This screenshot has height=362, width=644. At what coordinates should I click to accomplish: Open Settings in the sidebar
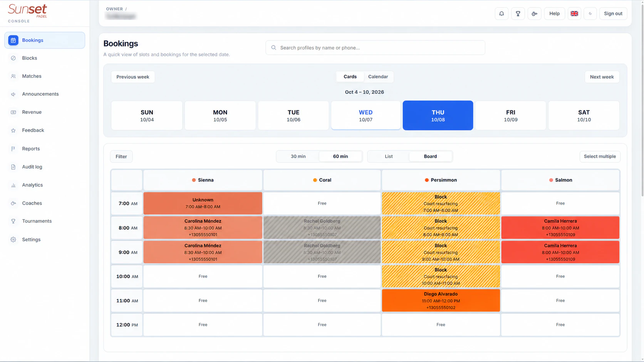pos(45,239)
